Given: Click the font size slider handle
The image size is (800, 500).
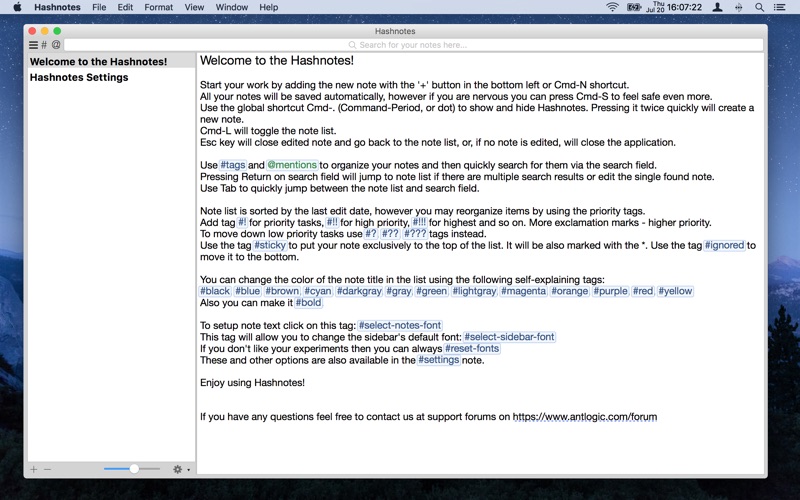Looking at the screenshot, I should [134, 469].
